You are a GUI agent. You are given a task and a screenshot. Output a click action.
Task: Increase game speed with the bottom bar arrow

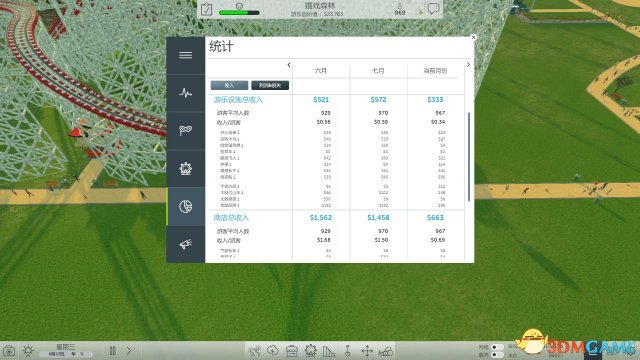pyautogui.click(x=129, y=351)
